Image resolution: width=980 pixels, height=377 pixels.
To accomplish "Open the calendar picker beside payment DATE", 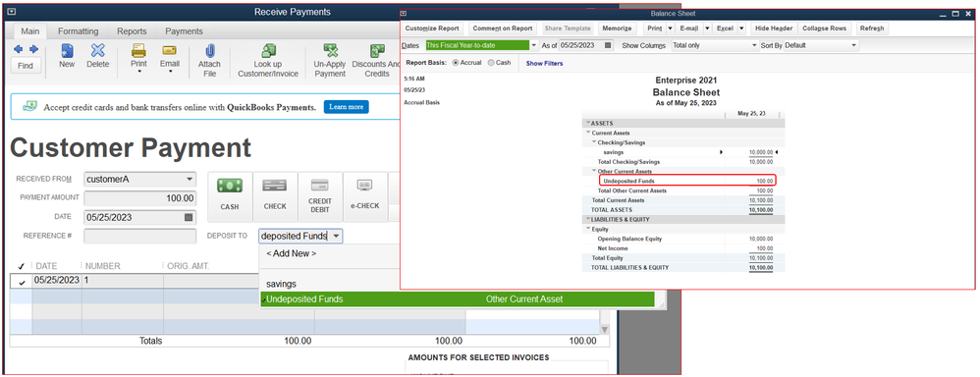I will pos(189,218).
